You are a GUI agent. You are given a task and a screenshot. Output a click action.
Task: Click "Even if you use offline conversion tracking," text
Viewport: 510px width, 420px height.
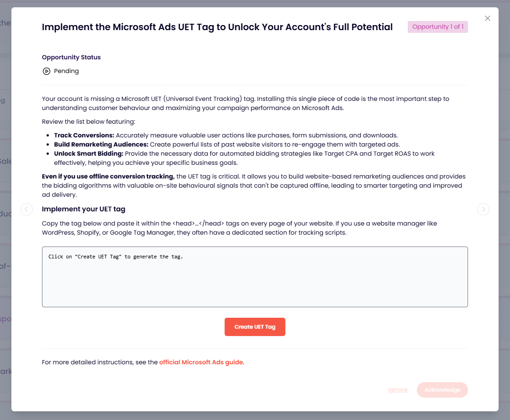pos(108,176)
